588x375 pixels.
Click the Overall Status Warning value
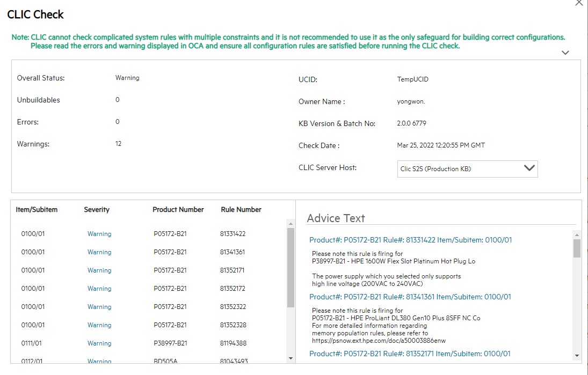127,78
